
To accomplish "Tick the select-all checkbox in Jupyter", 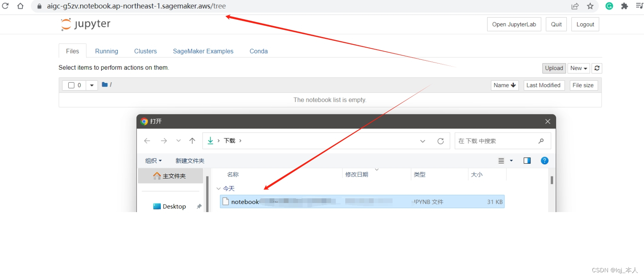I will [x=71, y=85].
